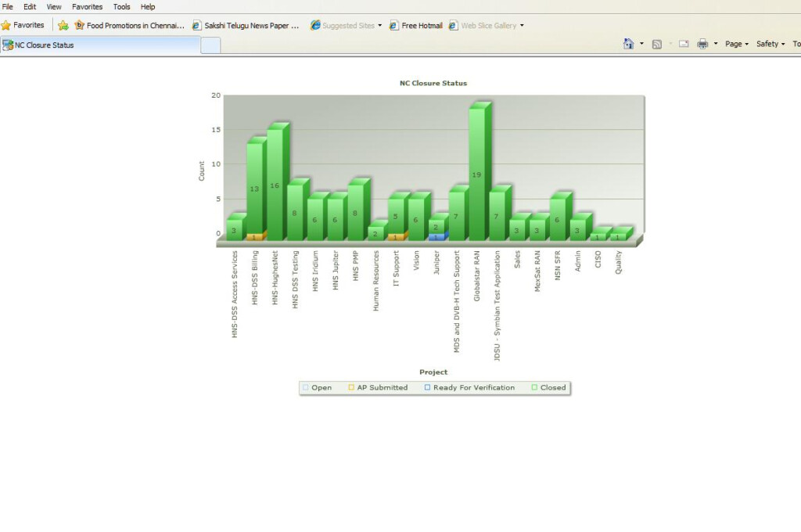This screenshot has height=532, width=801.
Task: Toggle the Ready For Verification legend box
Action: 427,387
